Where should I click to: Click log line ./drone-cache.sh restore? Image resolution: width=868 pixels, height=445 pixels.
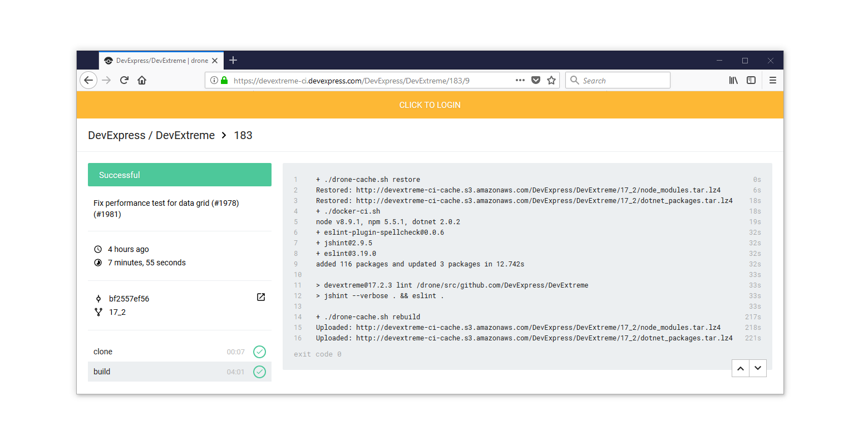[368, 180]
